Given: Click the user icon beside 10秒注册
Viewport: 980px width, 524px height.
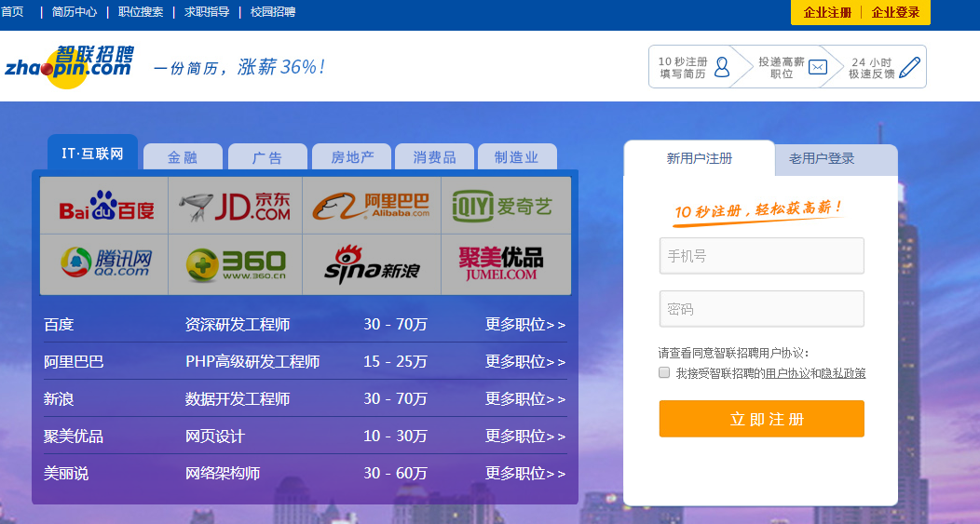Looking at the screenshot, I should tap(722, 67).
